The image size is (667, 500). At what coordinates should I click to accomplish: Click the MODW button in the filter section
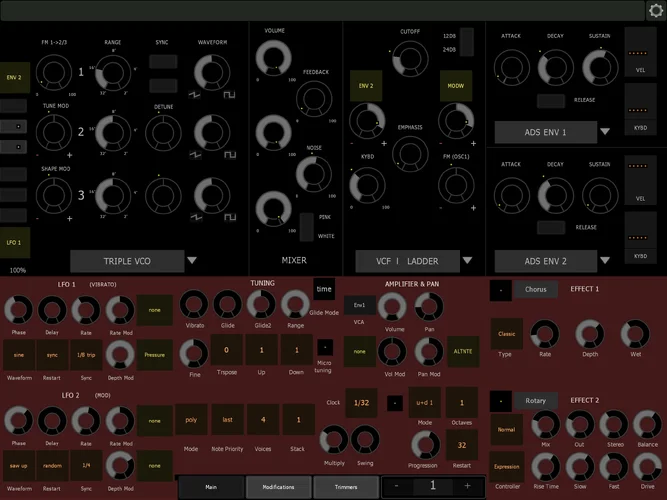(x=456, y=87)
